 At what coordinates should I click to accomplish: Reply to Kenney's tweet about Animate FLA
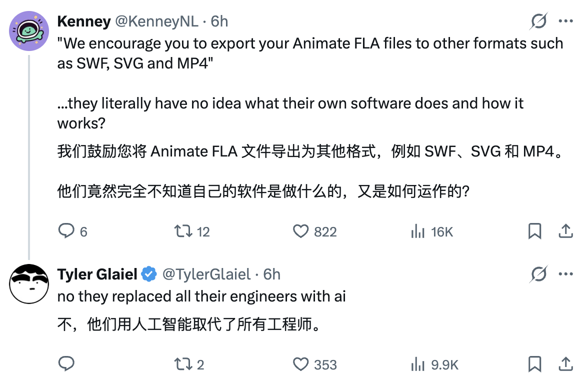[x=67, y=231]
